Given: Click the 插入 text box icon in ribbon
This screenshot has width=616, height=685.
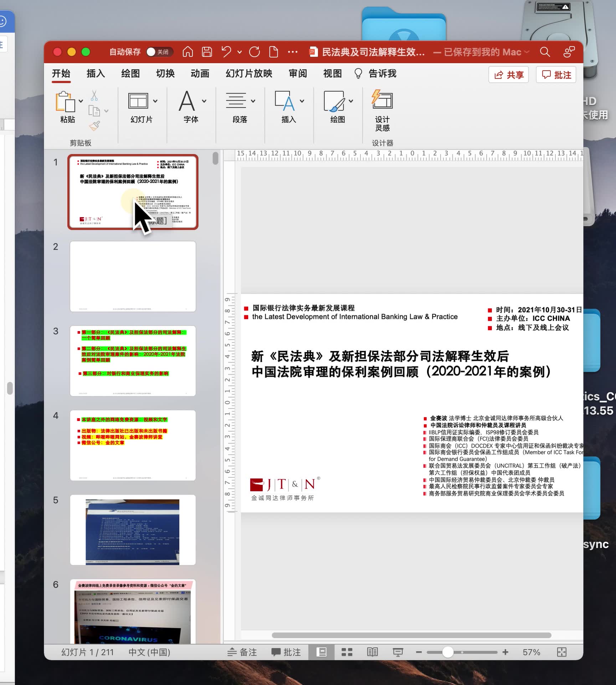Looking at the screenshot, I should tap(285, 101).
